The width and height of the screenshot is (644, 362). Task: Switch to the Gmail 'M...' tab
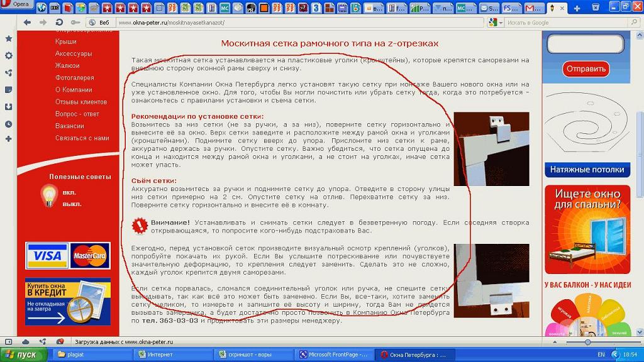coord(535,8)
